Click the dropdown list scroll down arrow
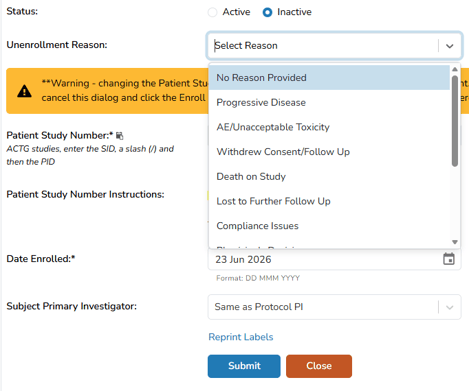Screen dimensions: 469x391 [x=455, y=242]
